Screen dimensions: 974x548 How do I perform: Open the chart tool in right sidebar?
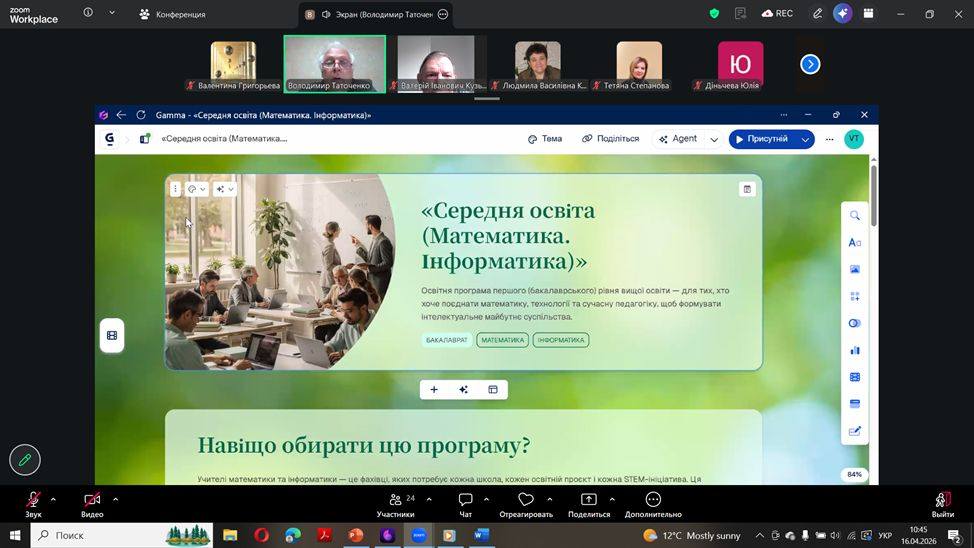(854, 350)
